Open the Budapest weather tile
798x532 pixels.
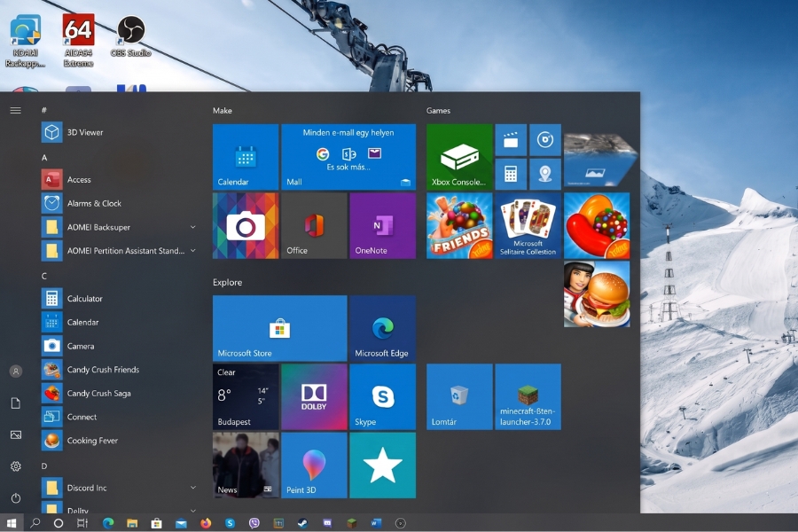point(246,396)
